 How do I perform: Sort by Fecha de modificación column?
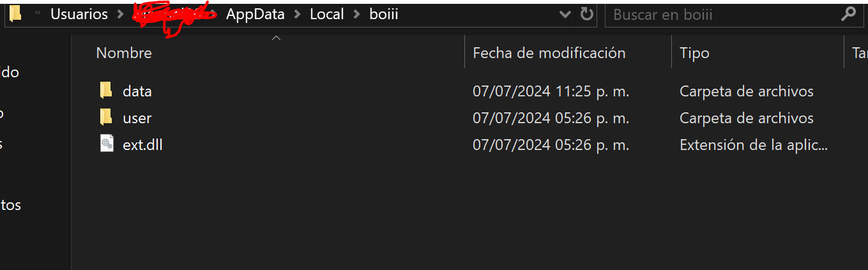[549, 53]
